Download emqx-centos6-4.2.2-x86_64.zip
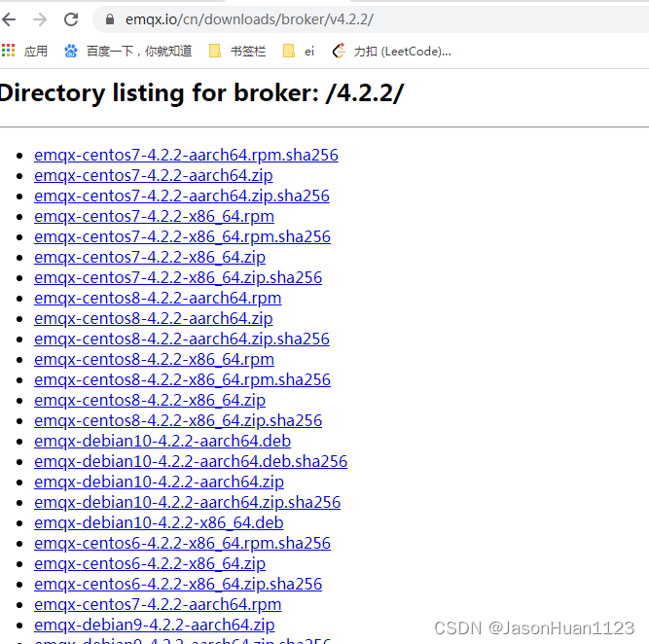The image size is (649, 644). 150,563
